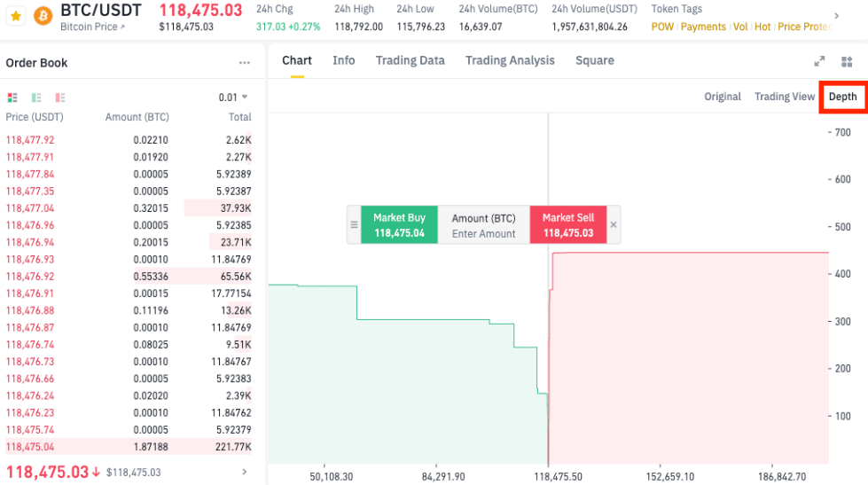Open the Trading Analysis tab

[510, 60]
